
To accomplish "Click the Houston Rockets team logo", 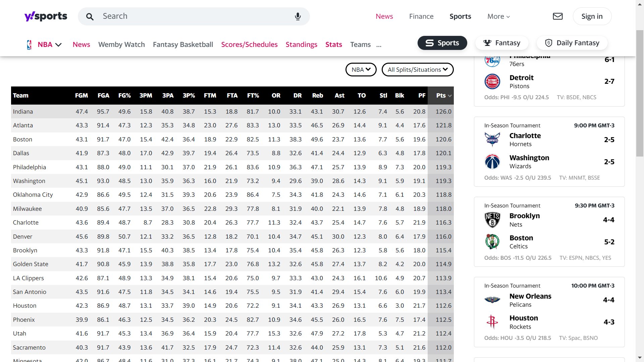I will click(x=492, y=322).
